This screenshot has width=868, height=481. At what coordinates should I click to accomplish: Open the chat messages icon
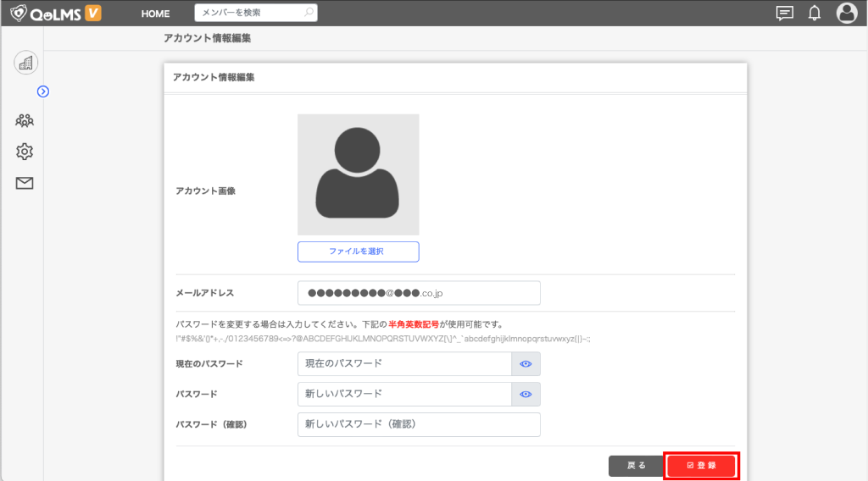pyautogui.click(x=785, y=13)
